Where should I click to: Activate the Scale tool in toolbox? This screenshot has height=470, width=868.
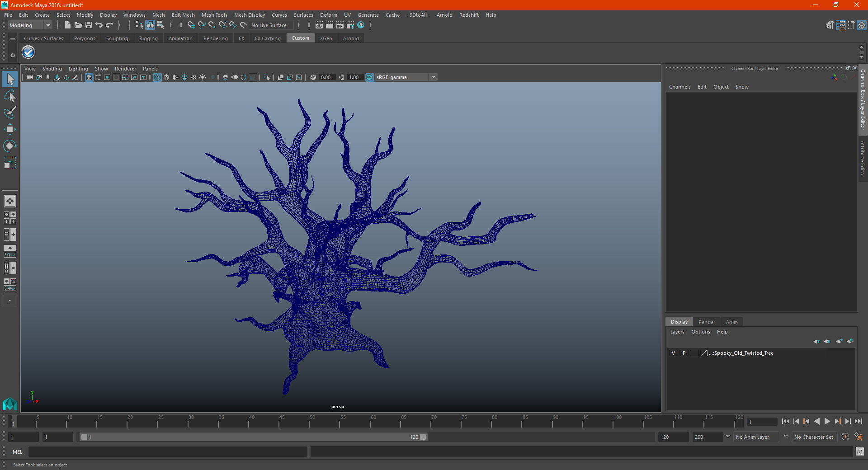point(10,163)
